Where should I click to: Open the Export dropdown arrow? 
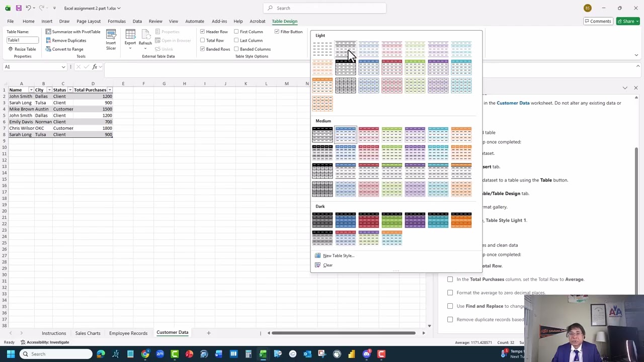[130, 48]
